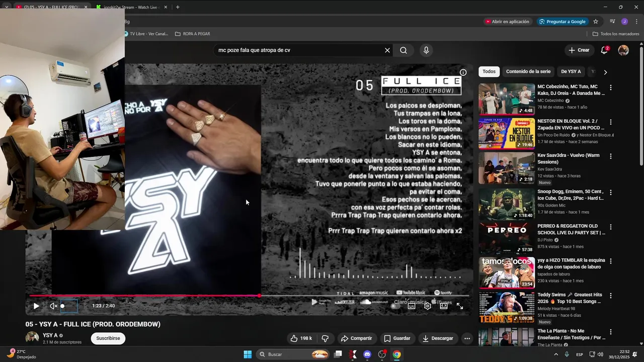644x362 pixels.
Task: Open the YouTube account avatar menu
Action: [x=623, y=50]
